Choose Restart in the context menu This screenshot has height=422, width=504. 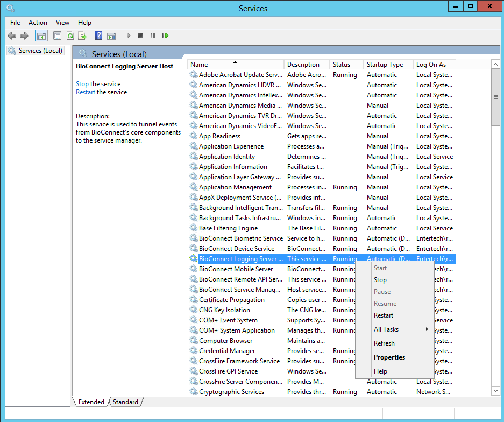(x=395, y=315)
